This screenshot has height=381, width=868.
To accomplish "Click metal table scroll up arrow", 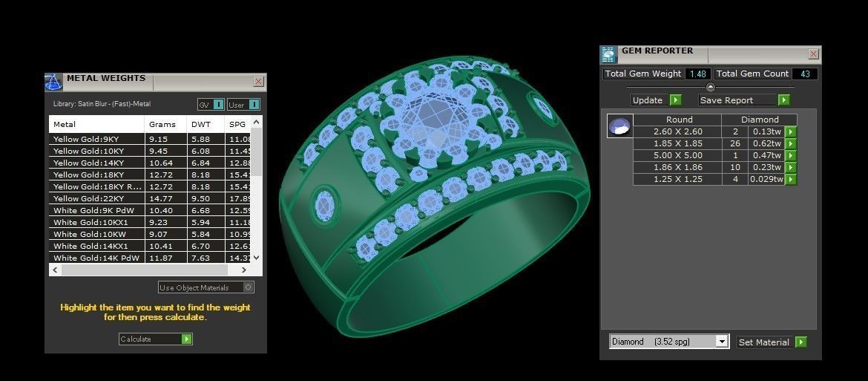I will 256,123.
